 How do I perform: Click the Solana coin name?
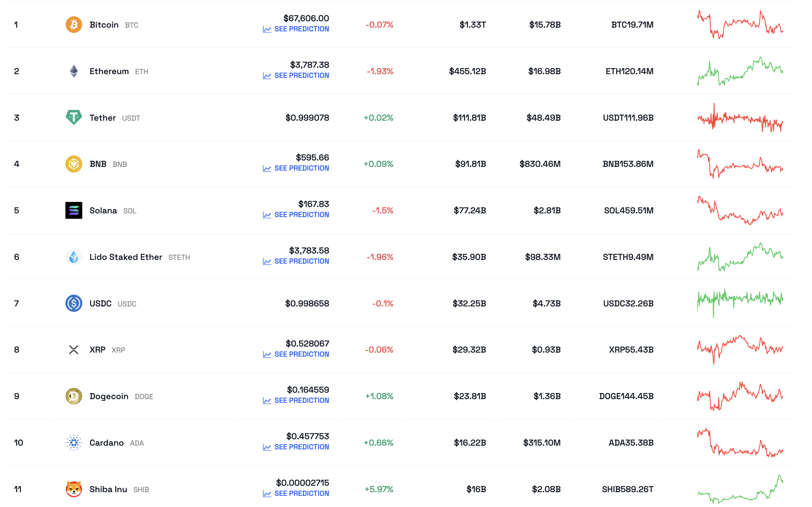(103, 210)
